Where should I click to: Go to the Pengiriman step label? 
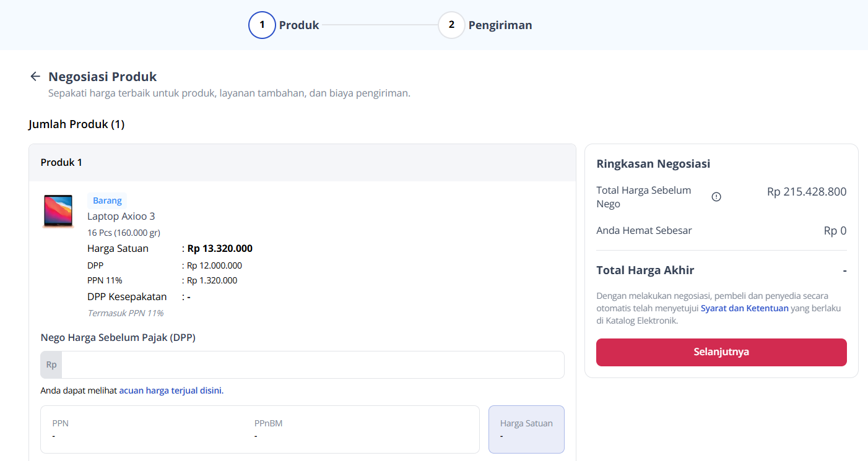[x=500, y=25]
